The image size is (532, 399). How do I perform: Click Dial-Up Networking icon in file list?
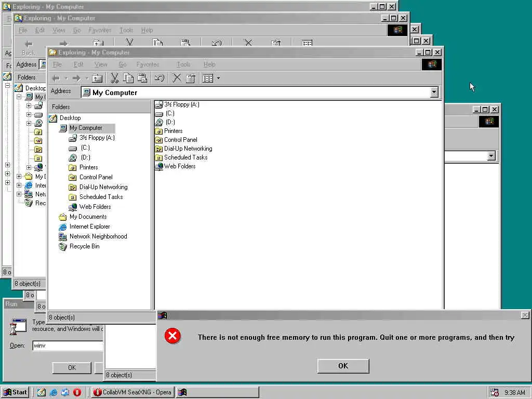tap(159, 149)
